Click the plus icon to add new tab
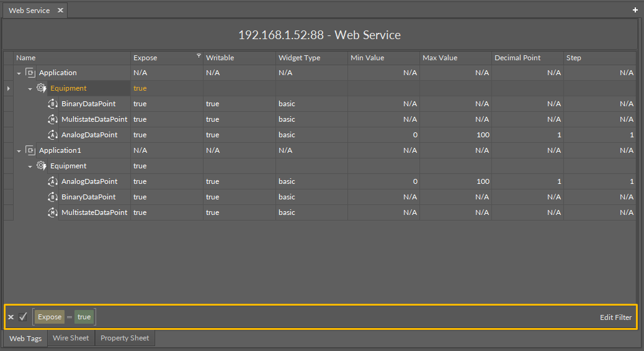 635,11
